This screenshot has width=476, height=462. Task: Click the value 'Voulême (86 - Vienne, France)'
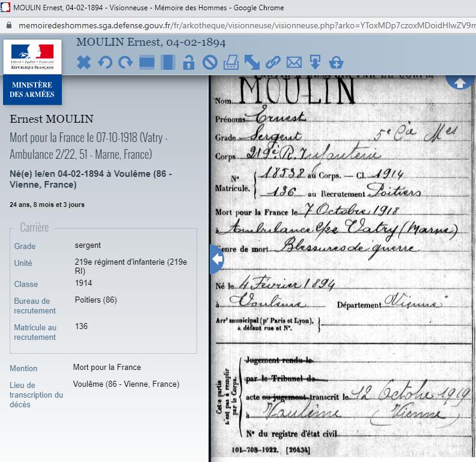(x=126, y=384)
